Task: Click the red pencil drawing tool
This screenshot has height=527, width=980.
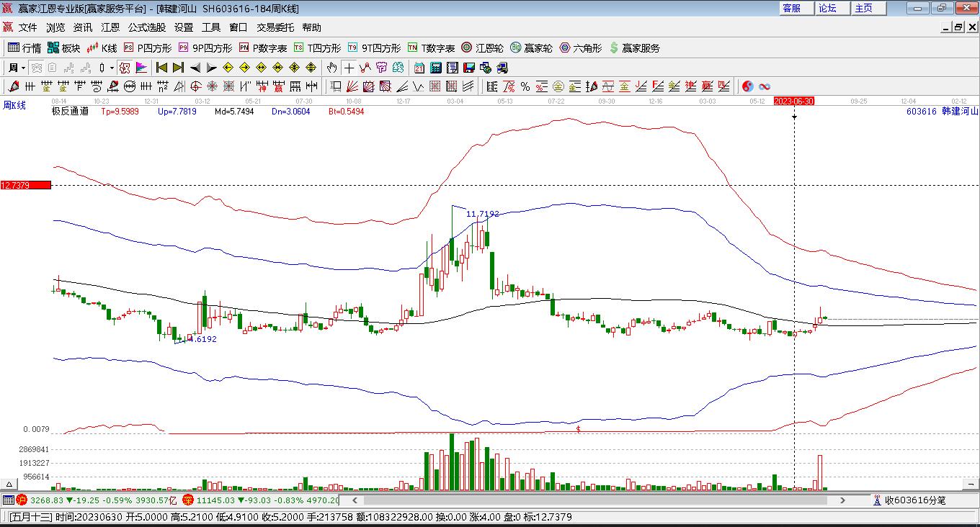Action: (13, 86)
